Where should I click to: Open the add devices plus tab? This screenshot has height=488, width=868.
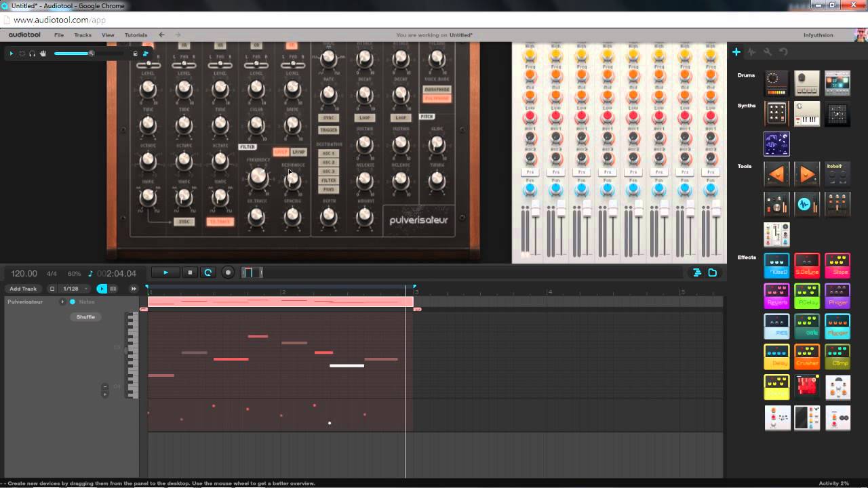pos(736,52)
